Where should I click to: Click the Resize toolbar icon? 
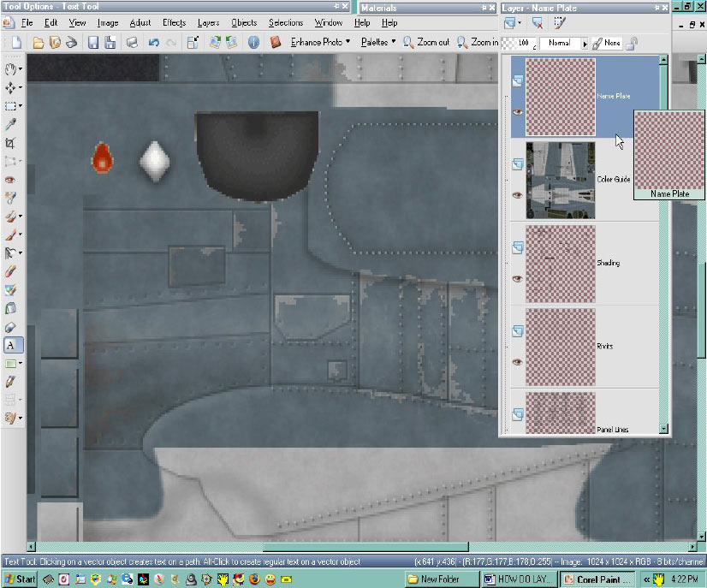193,43
